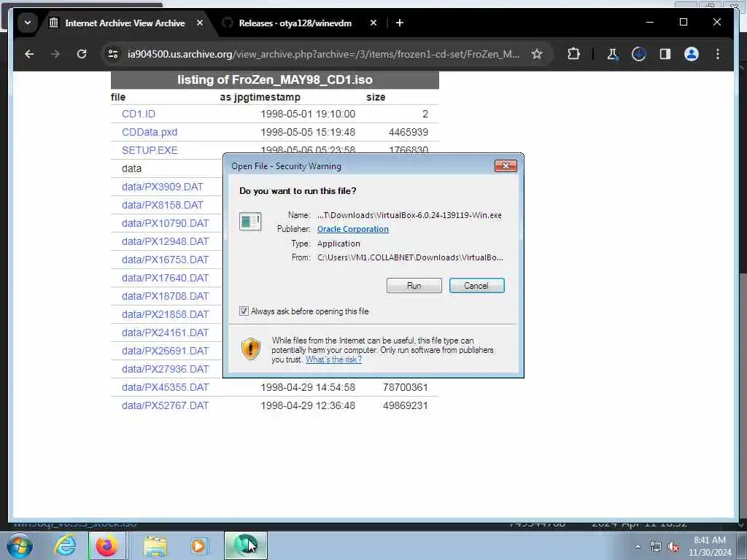
Task: Click size value 78700361
Action: (406, 387)
